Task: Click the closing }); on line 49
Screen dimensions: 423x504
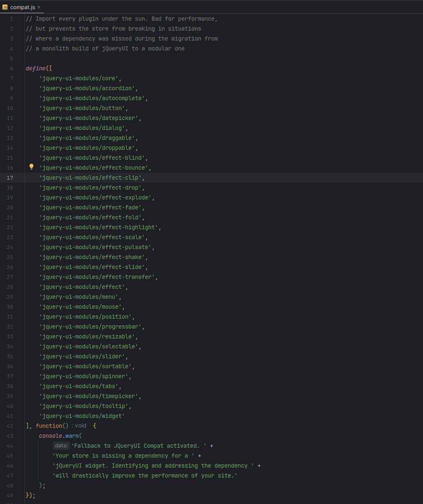Action: pos(30,495)
